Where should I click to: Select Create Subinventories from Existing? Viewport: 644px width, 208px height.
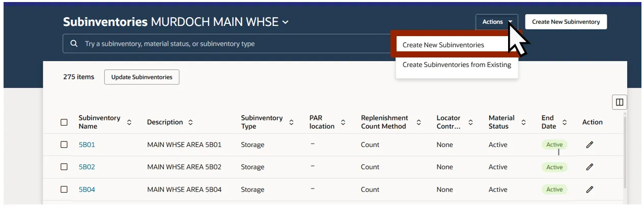(456, 65)
